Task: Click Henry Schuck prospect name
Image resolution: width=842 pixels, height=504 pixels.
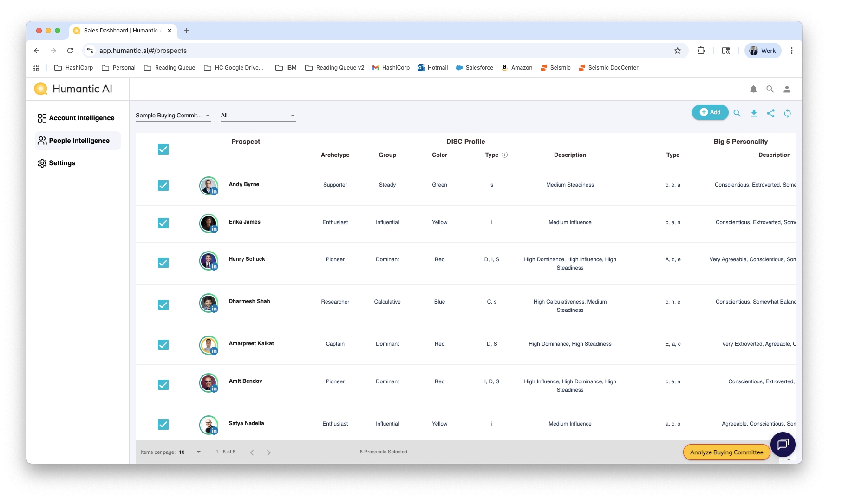Action: (x=247, y=259)
